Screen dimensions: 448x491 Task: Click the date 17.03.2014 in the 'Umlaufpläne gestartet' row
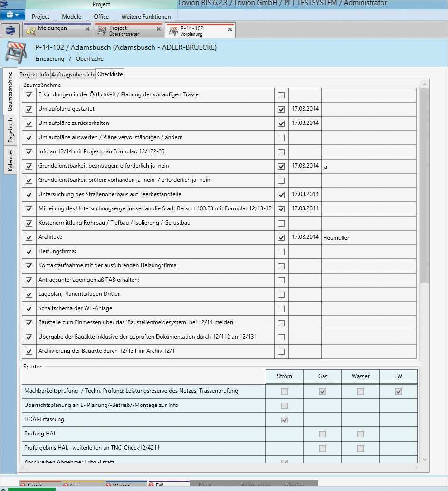point(305,109)
